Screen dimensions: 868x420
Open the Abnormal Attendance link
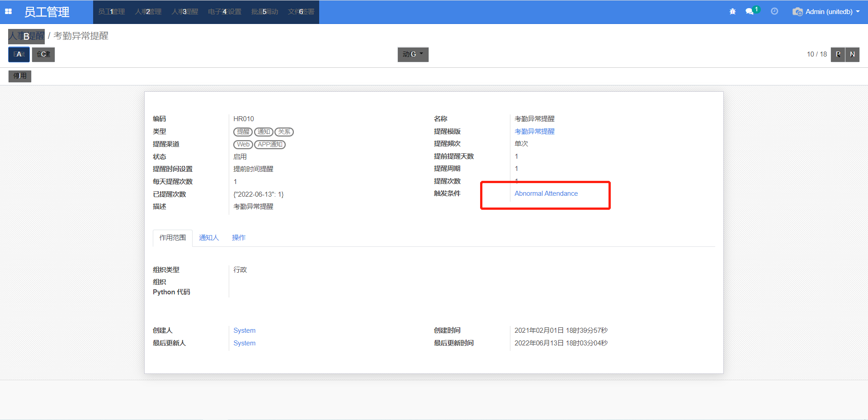click(x=546, y=193)
